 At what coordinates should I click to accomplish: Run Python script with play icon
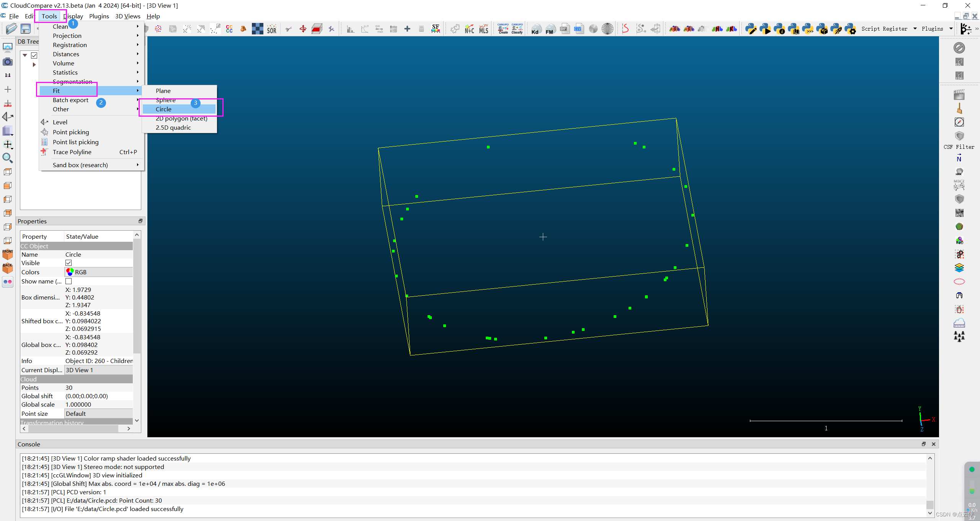pyautogui.click(x=765, y=29)
